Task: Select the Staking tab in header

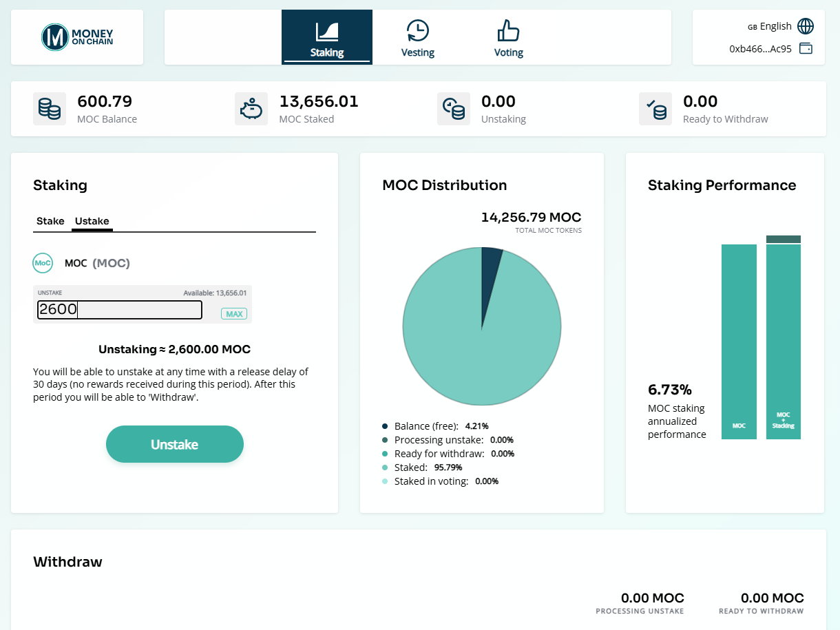Action: (x=327, y=38)
